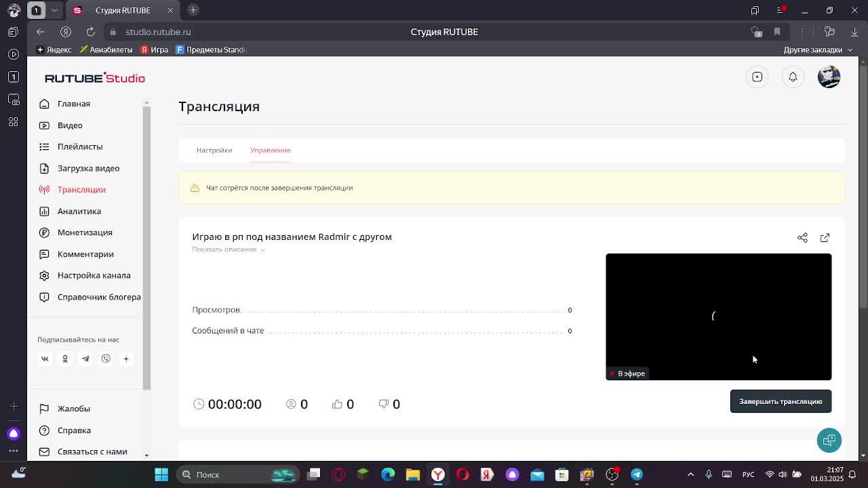Viewport: 868px width, 488px height.
Task: Open Аналитика page
Action: click(x=79, y=211)
